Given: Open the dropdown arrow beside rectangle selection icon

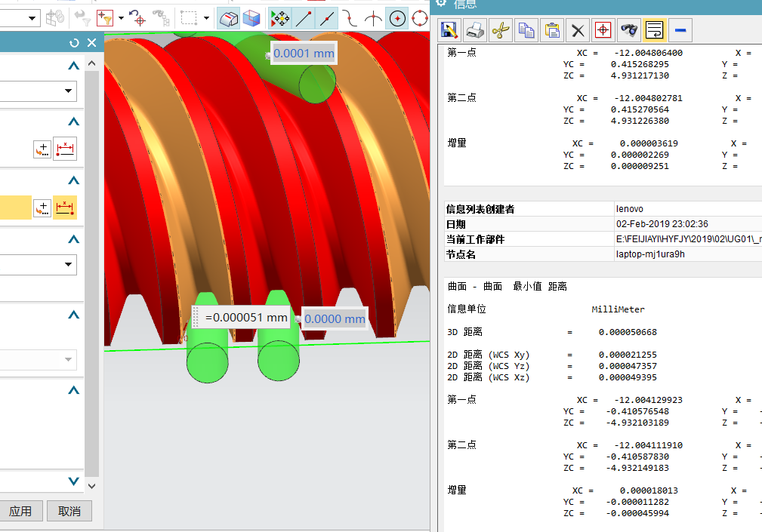Looking at the screenshot, I should (206, 18).
